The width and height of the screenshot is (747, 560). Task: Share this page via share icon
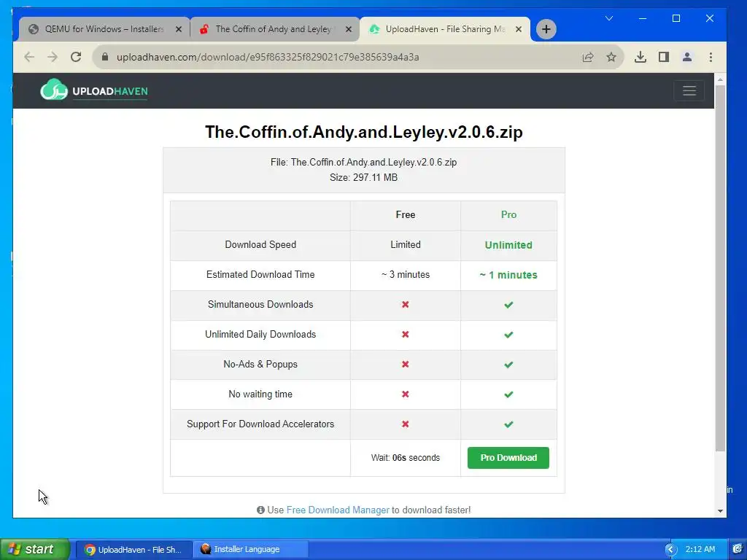pos(588,57)
